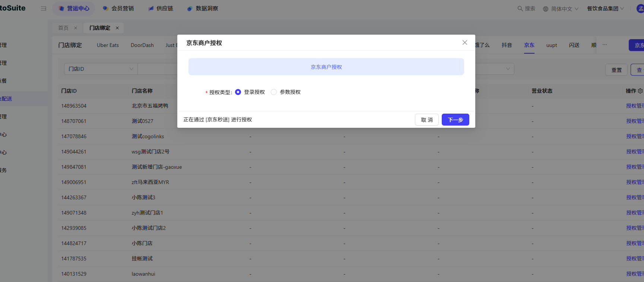
Task: Close the 门店绑定 tab
Action: pyautogui.click(x=117, y=28)
